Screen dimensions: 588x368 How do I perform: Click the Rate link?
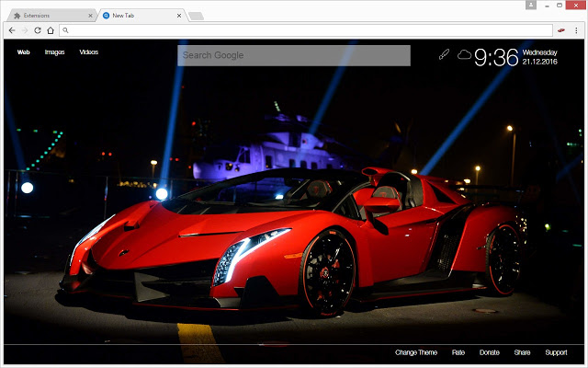[458, 352]
